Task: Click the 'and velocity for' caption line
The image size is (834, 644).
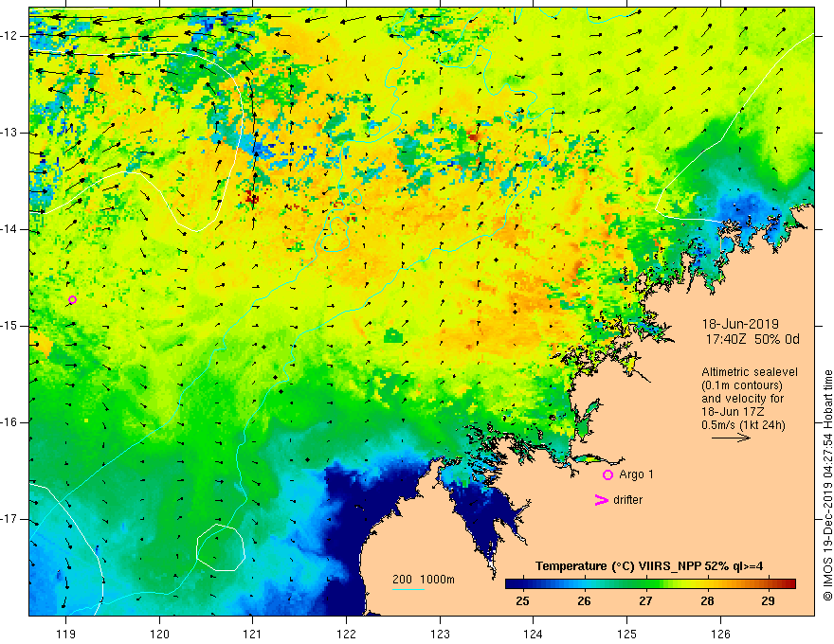Action: point(742,399)
